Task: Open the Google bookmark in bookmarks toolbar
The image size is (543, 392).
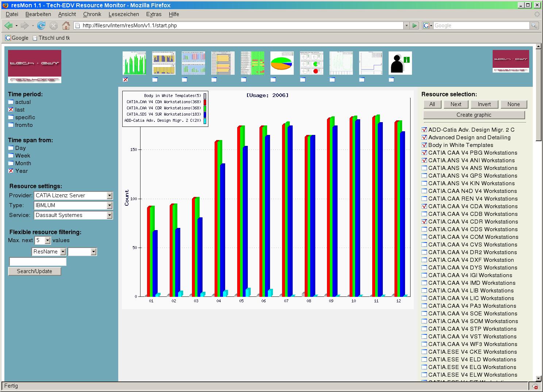Action: [x=17, y=38]
